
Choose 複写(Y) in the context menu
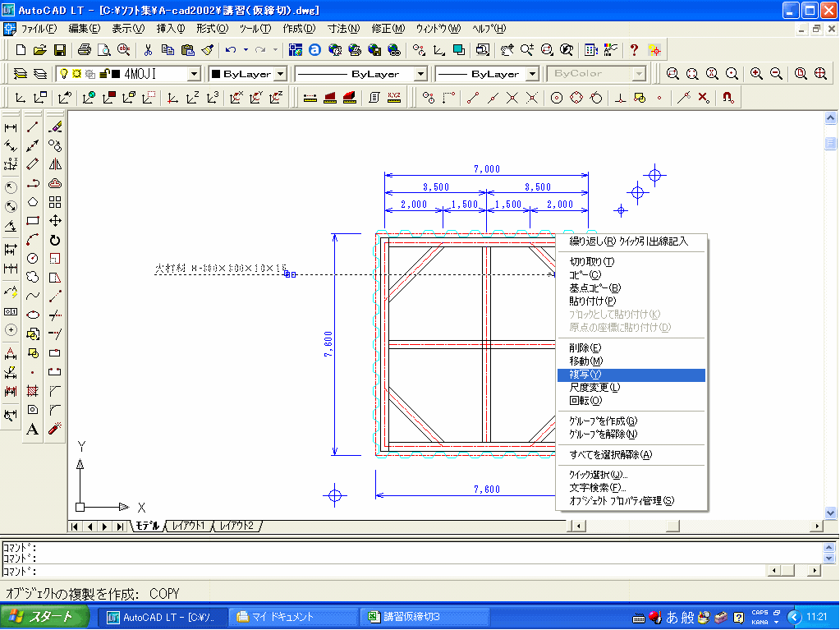tap(631, 375)
